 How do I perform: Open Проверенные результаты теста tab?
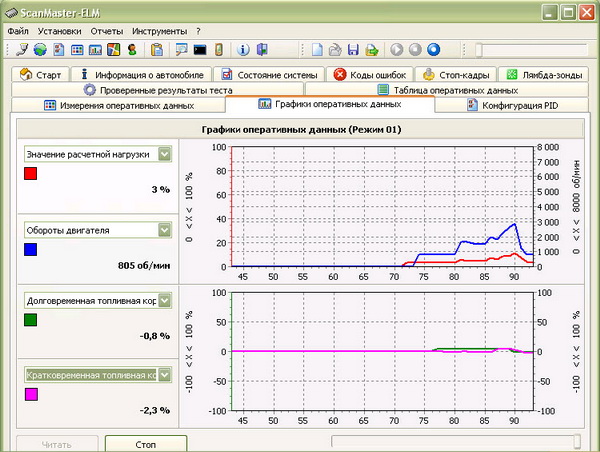[x=158, y=90]
